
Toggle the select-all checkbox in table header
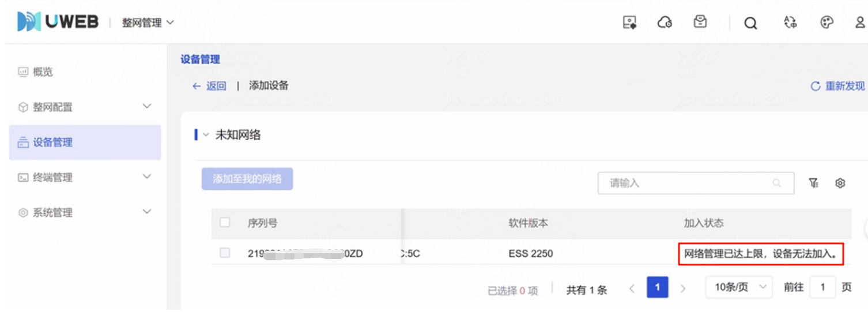[225, 223]
